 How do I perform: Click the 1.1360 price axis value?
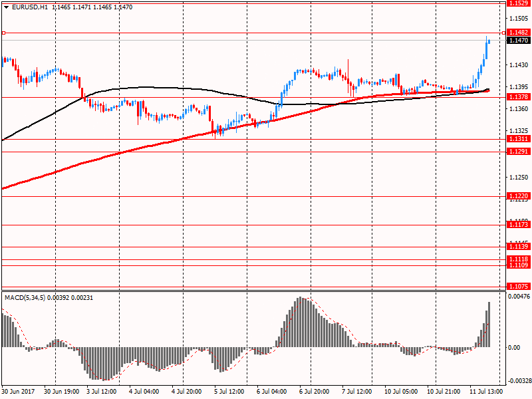(x=519, y=109)
